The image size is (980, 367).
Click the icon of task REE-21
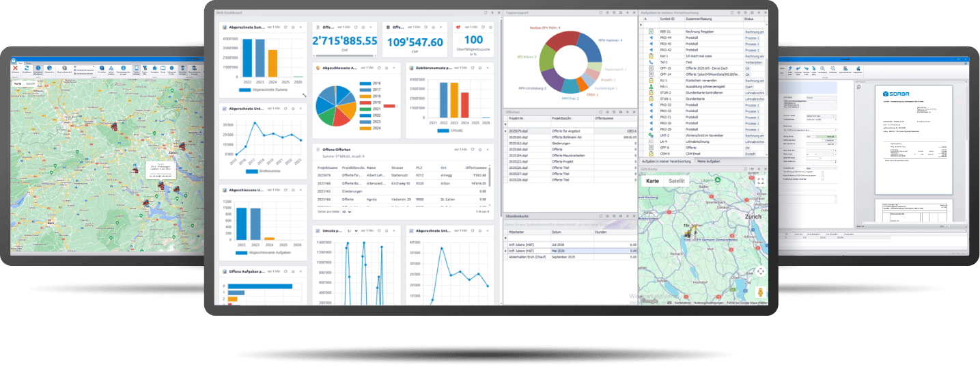(x=651, y=31)
